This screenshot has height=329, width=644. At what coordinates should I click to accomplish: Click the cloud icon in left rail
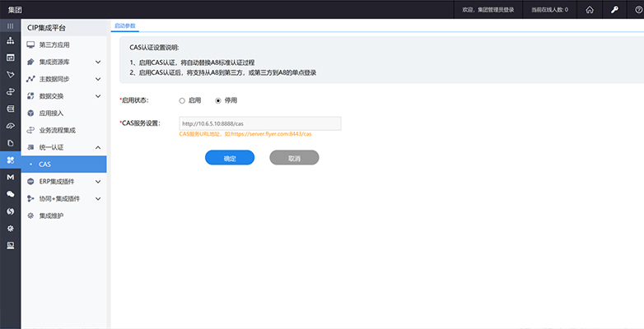[x=10, y=126]
